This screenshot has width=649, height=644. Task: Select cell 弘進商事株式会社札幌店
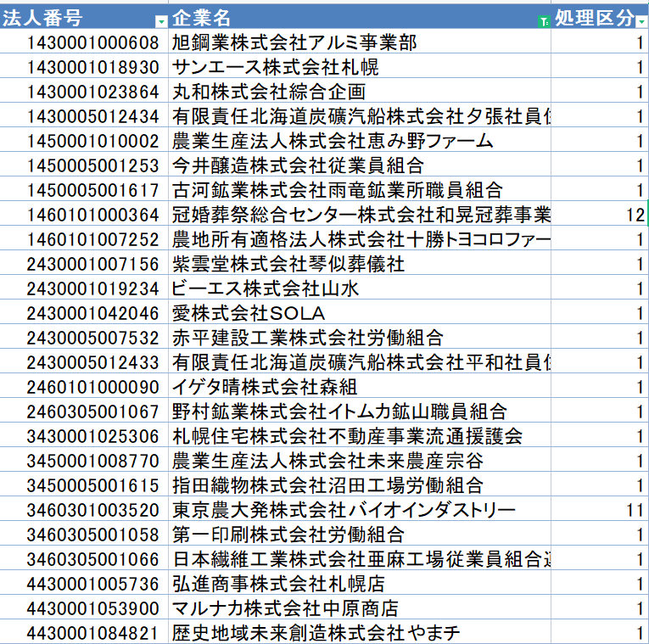(360, 583)
